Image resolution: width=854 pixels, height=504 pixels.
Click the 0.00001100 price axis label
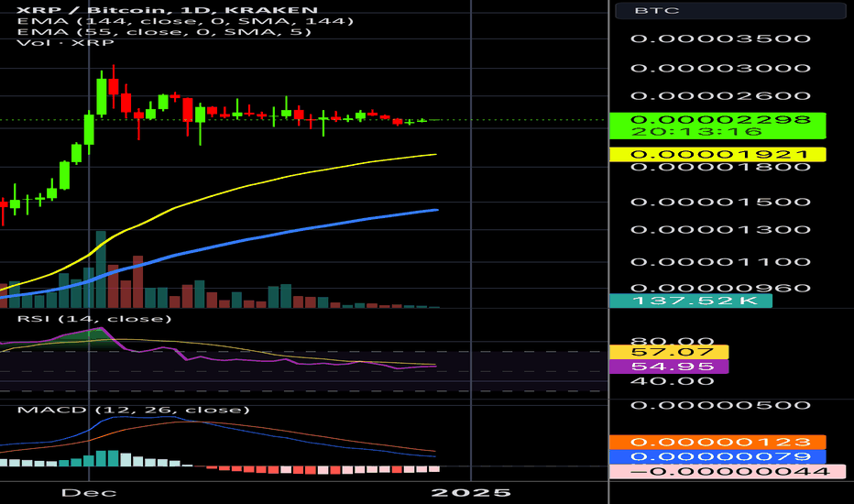pyautogui.click(x=720, y=262)
